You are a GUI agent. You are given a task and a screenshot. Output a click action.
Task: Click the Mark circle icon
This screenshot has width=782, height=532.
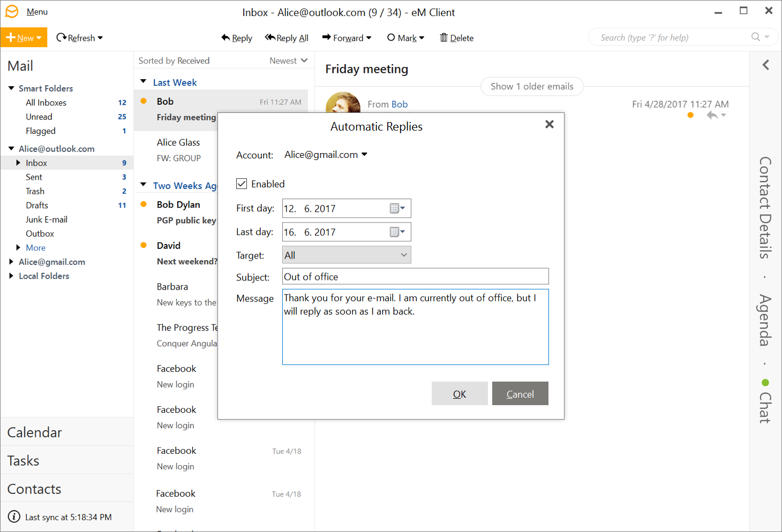tap(391, 37)
